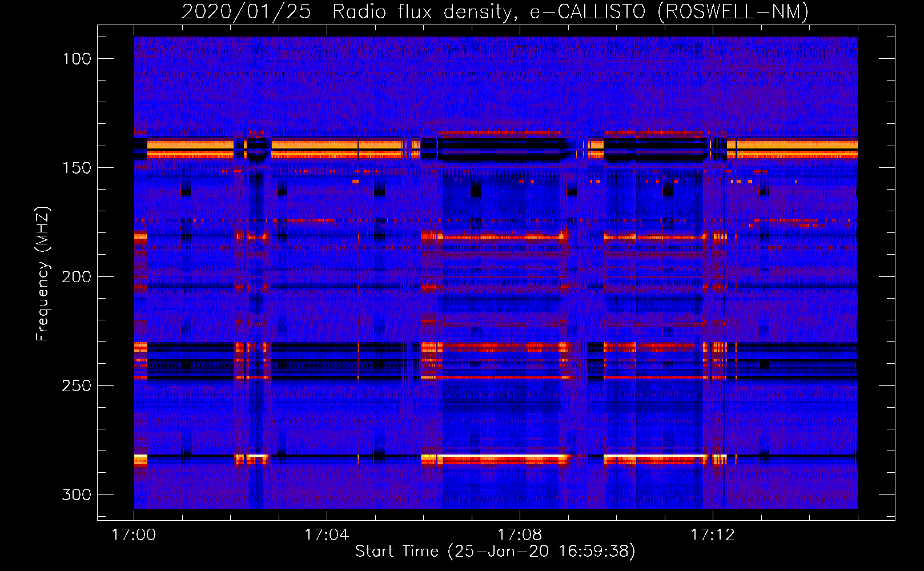Click the 100 frequency tick label
The width and height of the screenshot is (924, 571).
click(x=77, y=59)
